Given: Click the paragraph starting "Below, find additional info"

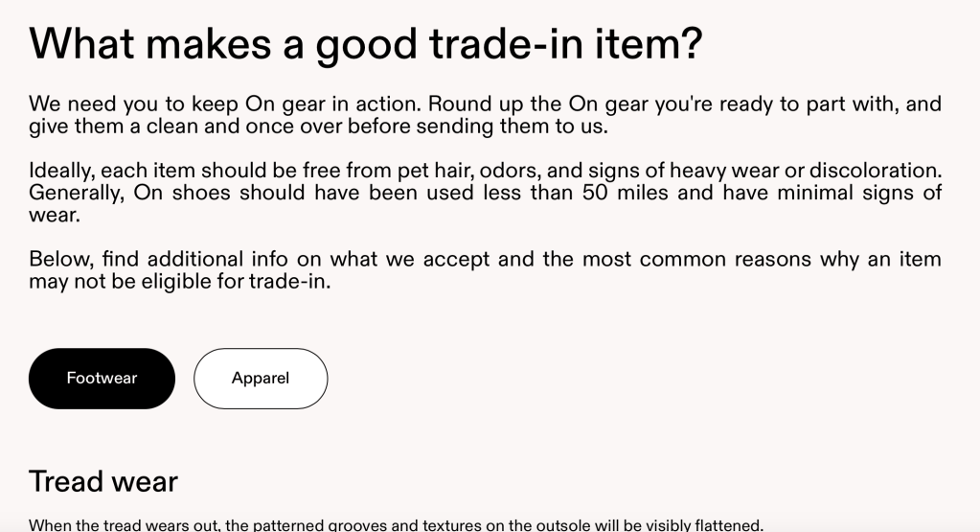Looking at the screenshot, I should pos(485,270).
